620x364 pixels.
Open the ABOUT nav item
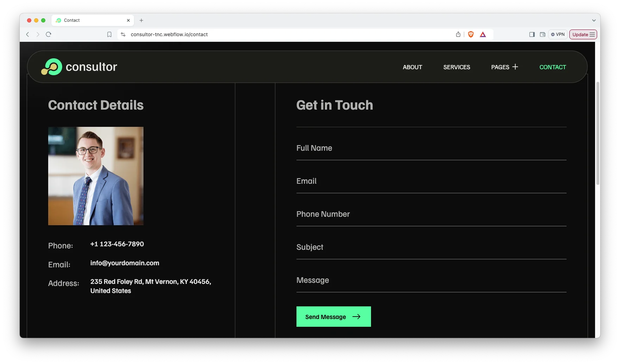(x=412, y=67)
